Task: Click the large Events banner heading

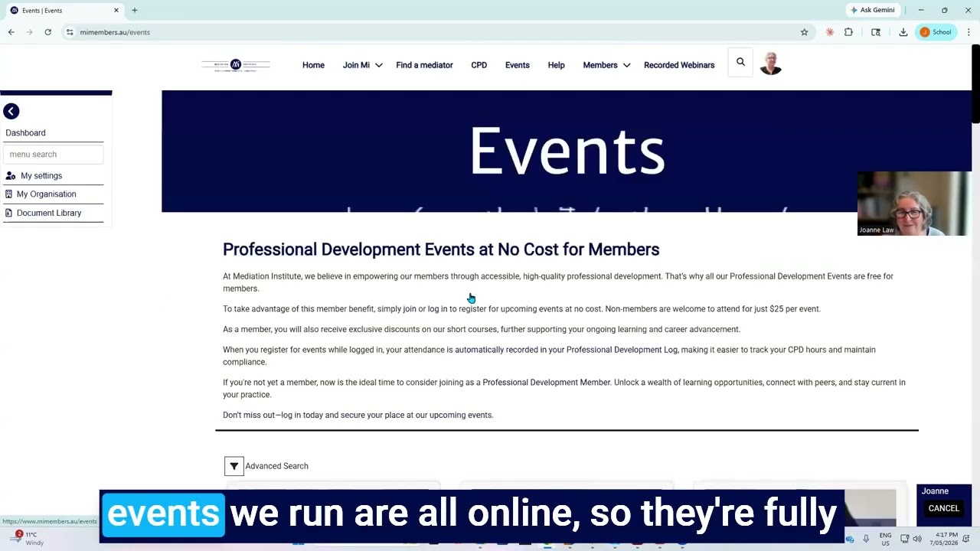Action: [x=567, y=151]
